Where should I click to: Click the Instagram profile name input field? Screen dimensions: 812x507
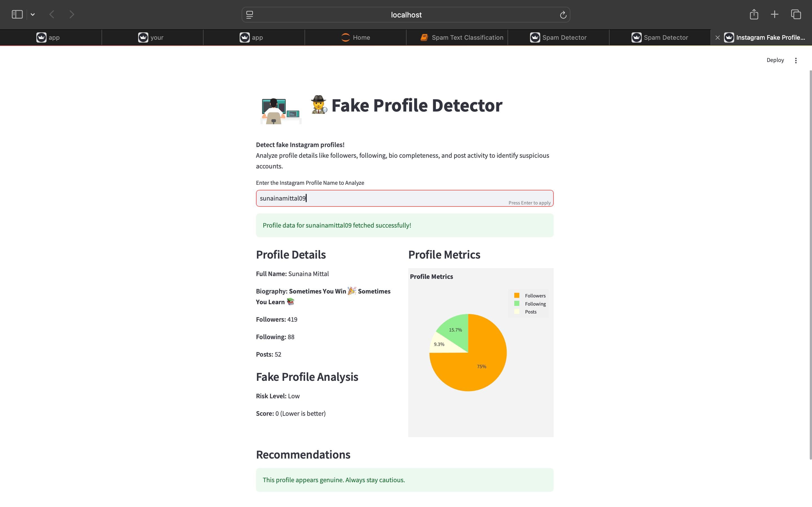[405, 198]
